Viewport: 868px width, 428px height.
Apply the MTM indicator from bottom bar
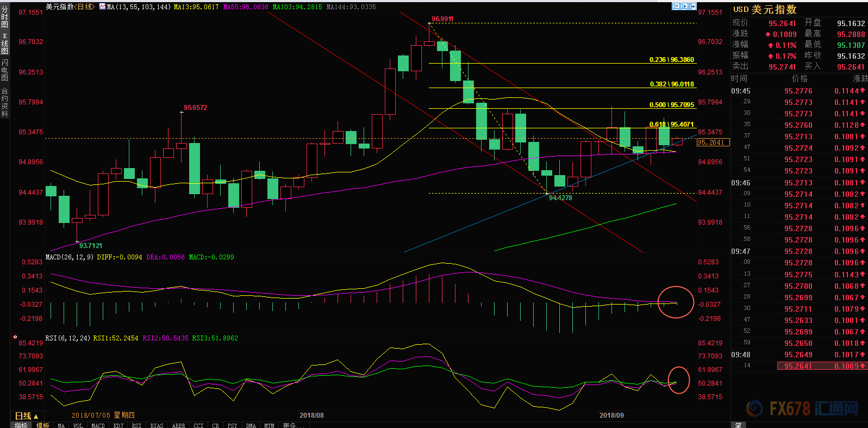pos(269,425)
